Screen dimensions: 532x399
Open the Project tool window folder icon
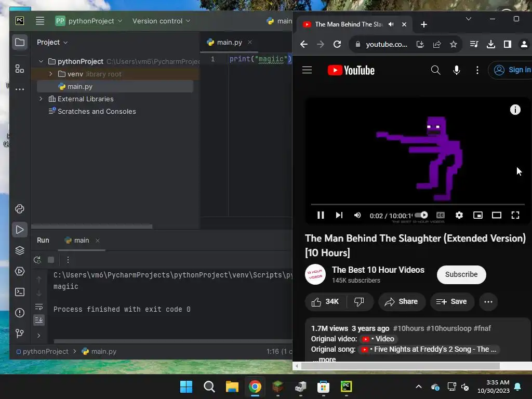pyautogui.click(x=20, y=43)
